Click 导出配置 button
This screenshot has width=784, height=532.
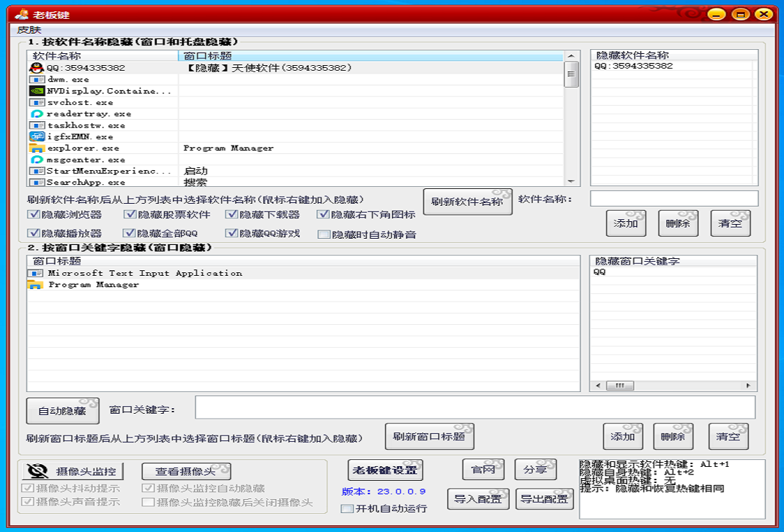tap(545, 499)
